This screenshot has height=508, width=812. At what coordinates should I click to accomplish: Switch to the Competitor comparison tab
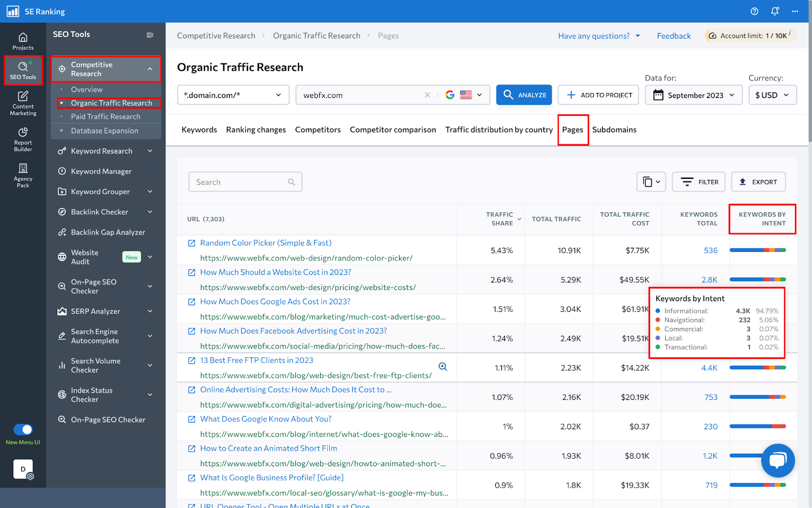pyautogui.click(x=393, y=130)
